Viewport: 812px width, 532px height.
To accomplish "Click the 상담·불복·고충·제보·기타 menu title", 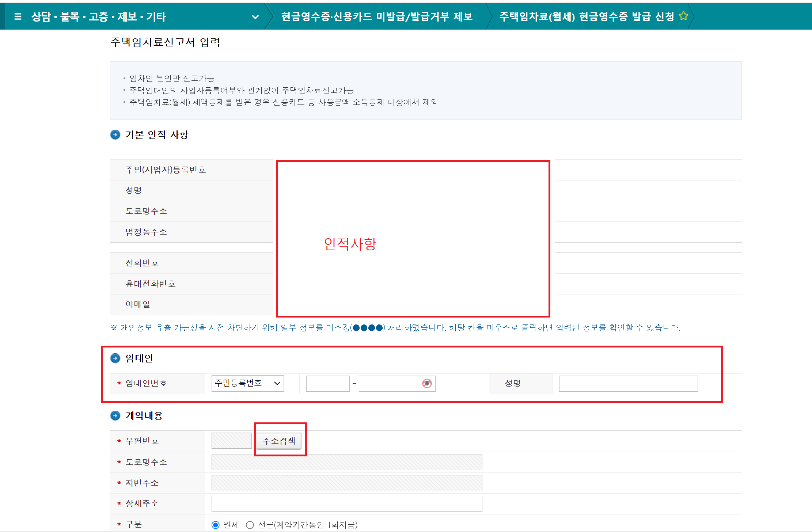I will (98, 16).
